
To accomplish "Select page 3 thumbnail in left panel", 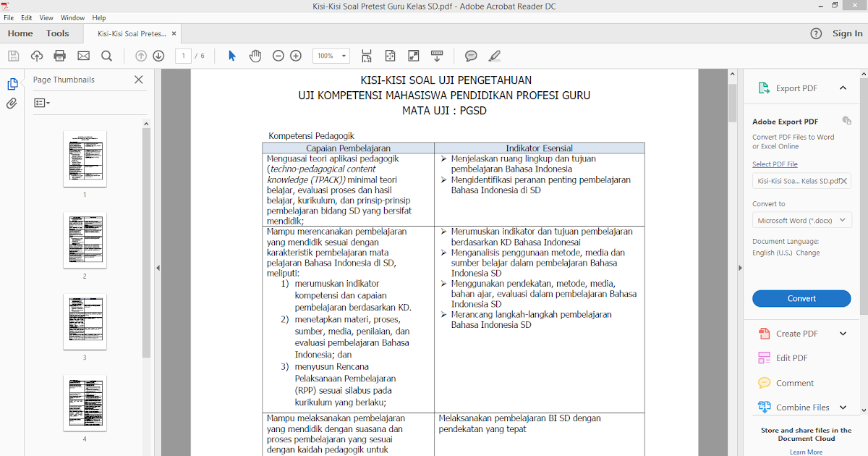I will coord(85,321).
